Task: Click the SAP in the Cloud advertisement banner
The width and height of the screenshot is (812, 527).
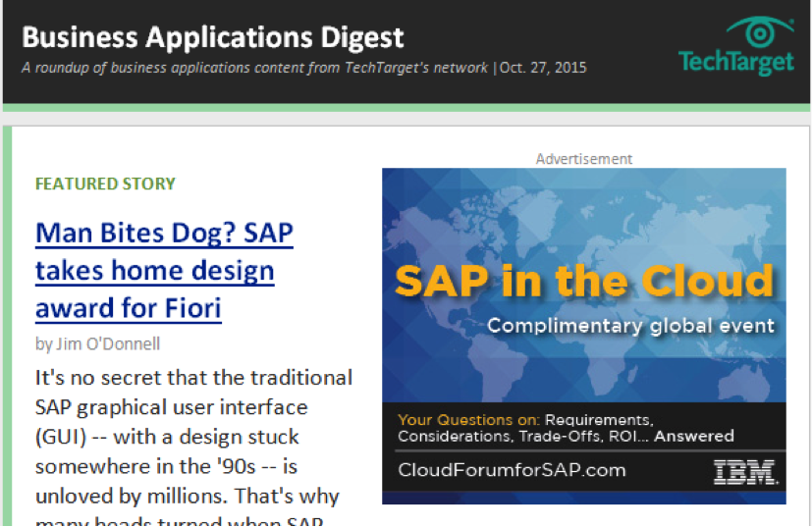Action: [x=583, y=336]
